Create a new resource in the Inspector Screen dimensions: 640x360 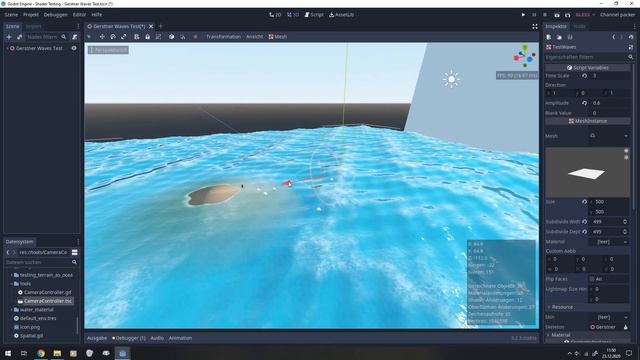549,37
